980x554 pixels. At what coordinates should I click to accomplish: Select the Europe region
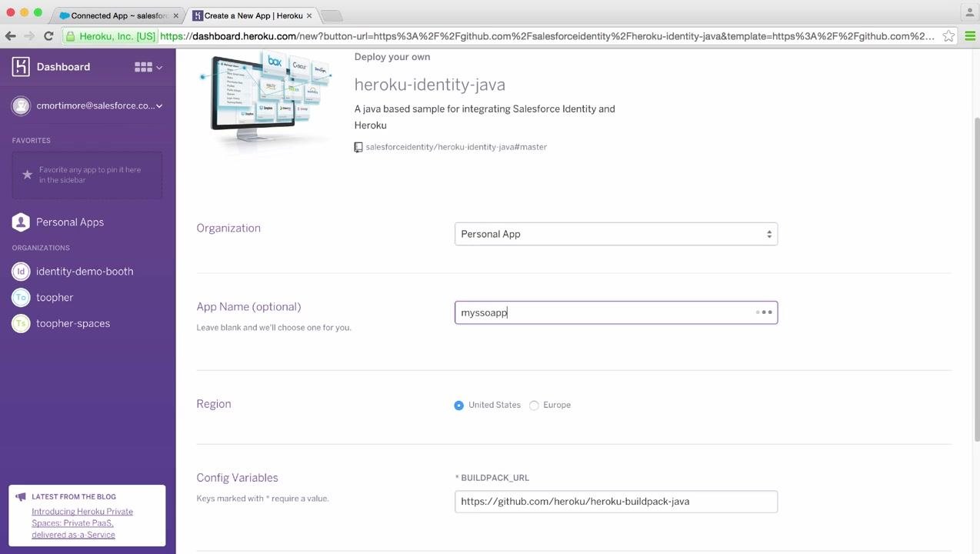tap(534, 405)
